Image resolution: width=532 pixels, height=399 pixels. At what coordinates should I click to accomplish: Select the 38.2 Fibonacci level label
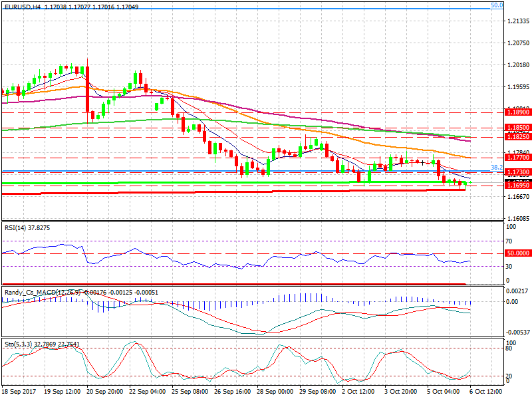(x=496, y=167)
